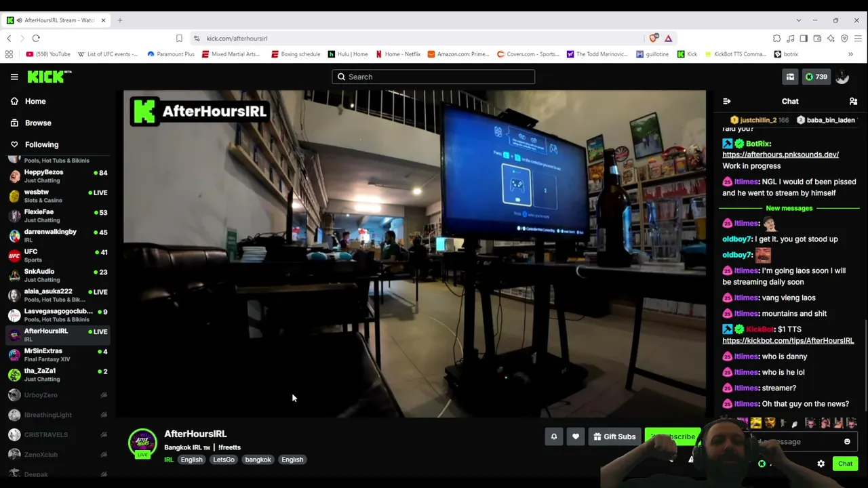Viewport: 868px width, 488px height.
Task: Go to Home in the sidebar
Action: (35, 101)
